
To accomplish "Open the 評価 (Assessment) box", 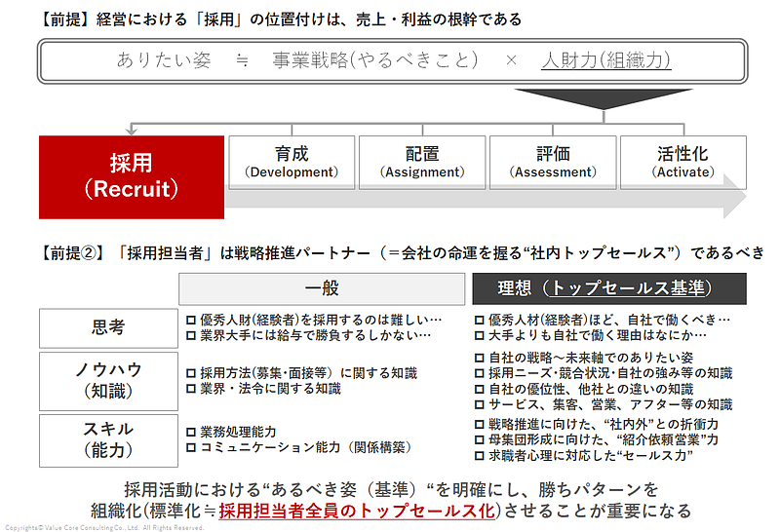I will coord(553,163).
